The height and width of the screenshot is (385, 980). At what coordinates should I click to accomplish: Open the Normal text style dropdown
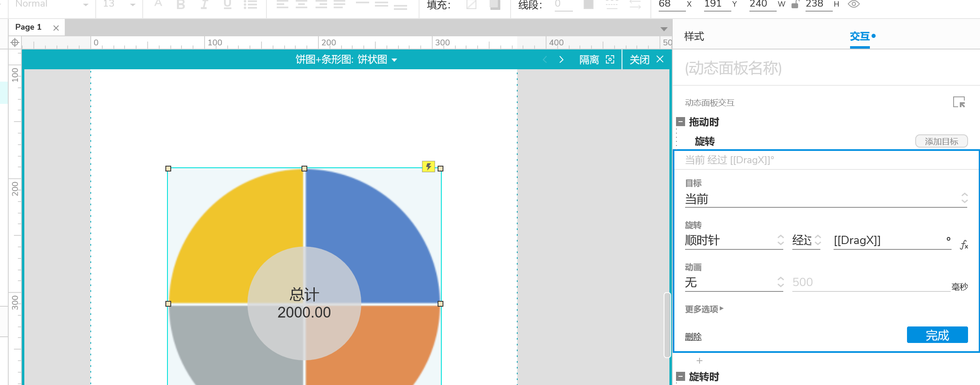51,5
